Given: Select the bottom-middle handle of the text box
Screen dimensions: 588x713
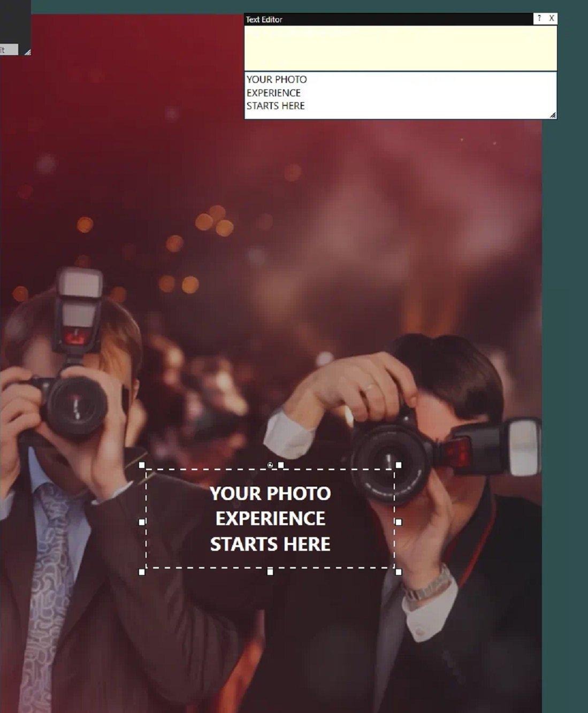Looking at the screenshot, I should (270, 572).
